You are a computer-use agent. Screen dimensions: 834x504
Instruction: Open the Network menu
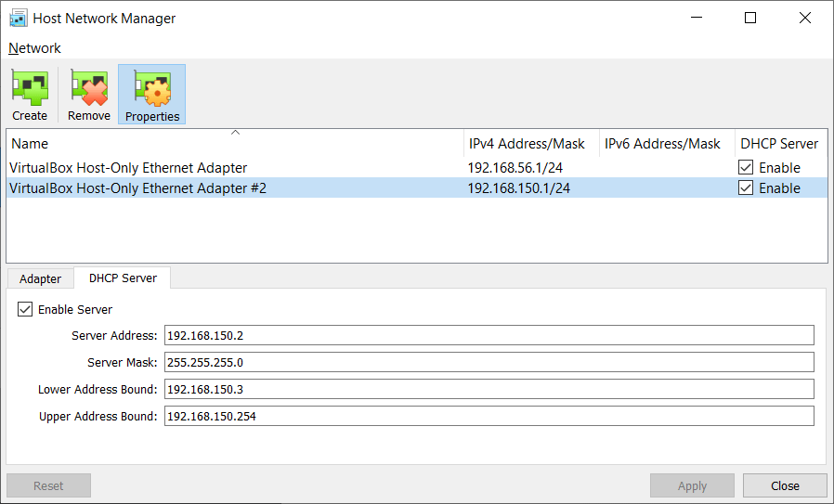pos(34,48)
